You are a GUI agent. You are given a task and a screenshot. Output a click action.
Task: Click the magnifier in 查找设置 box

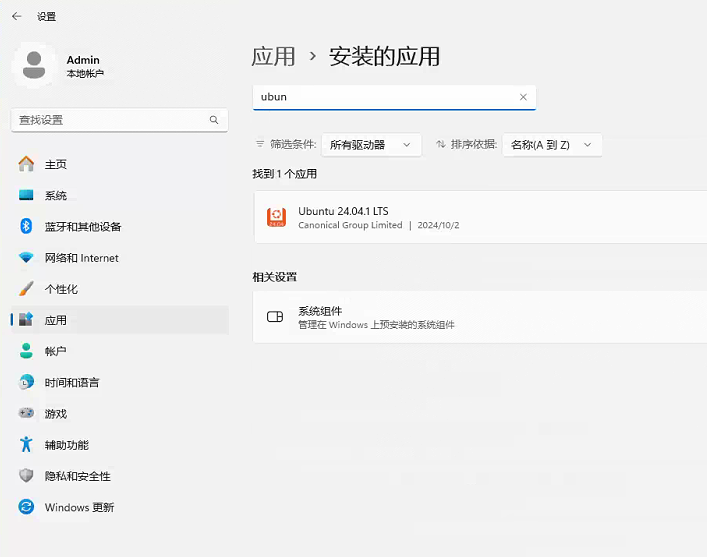coord(214,120)
